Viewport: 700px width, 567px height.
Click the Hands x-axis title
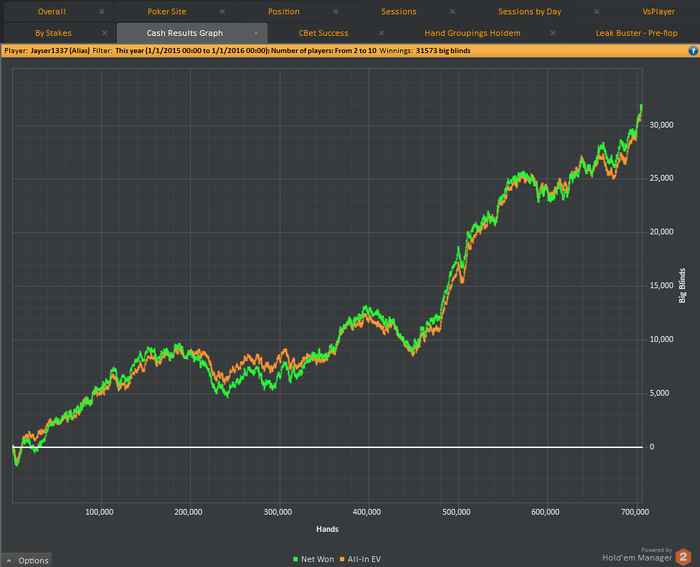pos(327,529)
